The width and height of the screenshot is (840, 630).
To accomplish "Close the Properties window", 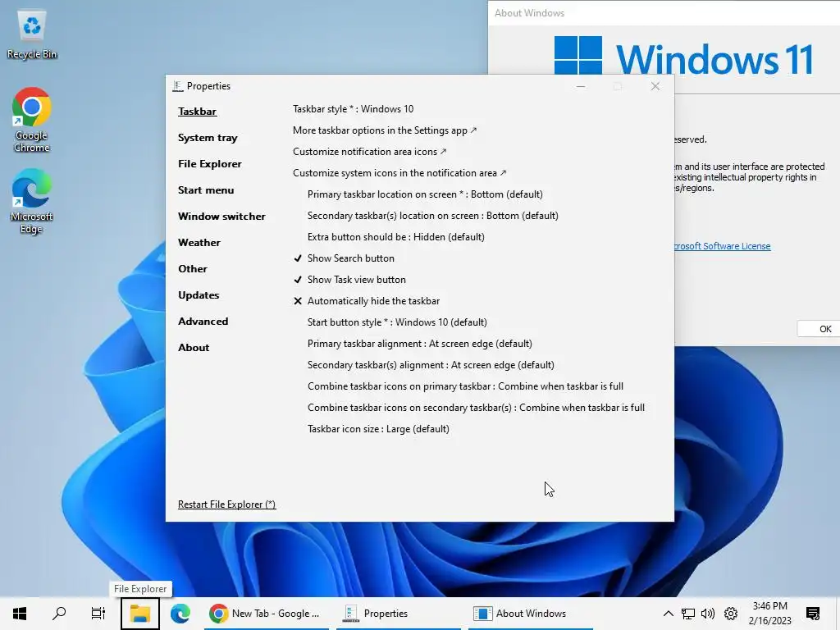I will pos(655,86).
